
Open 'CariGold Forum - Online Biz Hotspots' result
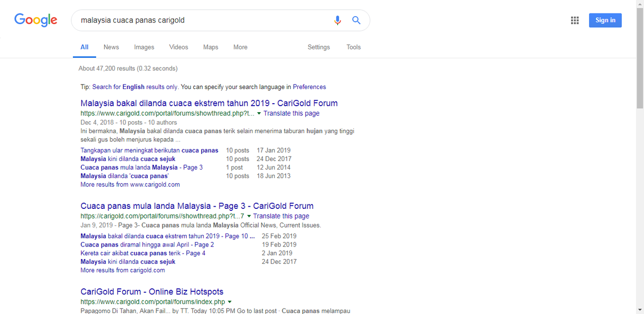152,291
